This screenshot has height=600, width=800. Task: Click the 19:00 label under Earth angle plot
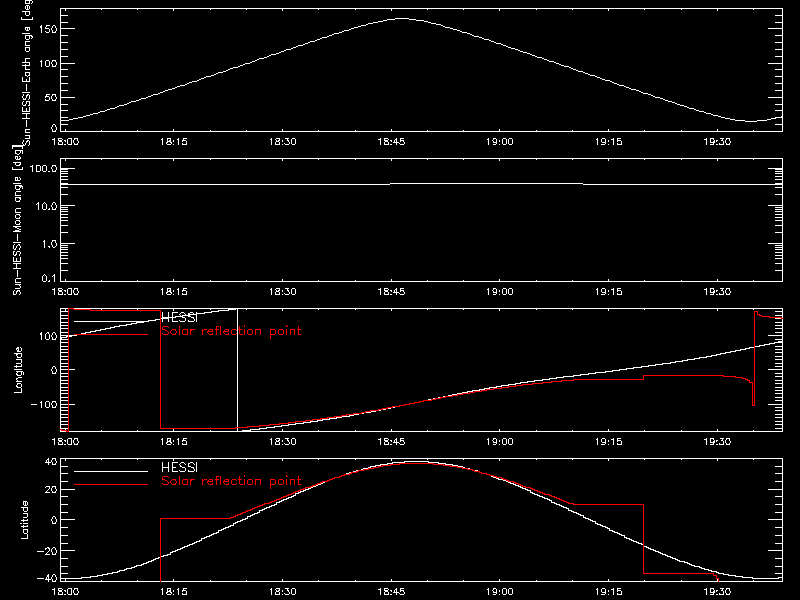click(500, 142)
